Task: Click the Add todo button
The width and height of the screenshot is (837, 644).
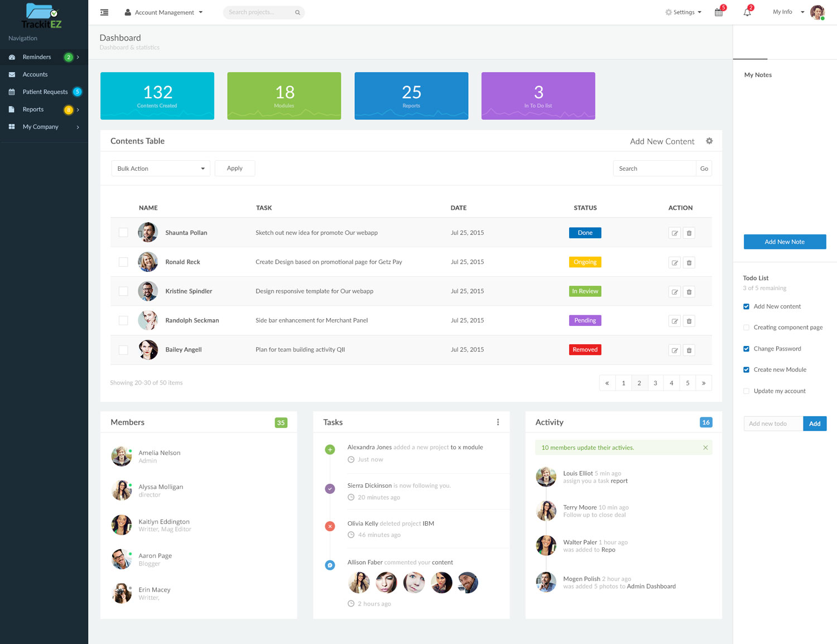Action: pos(815,424)
